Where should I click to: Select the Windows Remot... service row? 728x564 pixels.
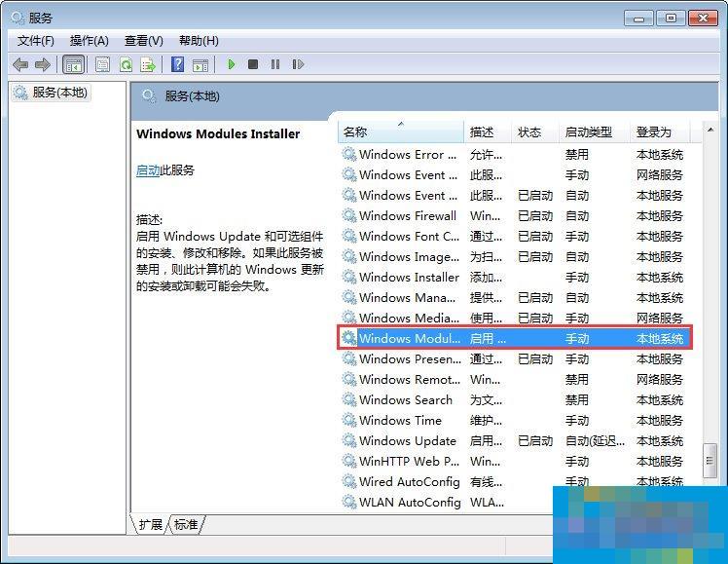pyautogui.click(x=515, y=379)
